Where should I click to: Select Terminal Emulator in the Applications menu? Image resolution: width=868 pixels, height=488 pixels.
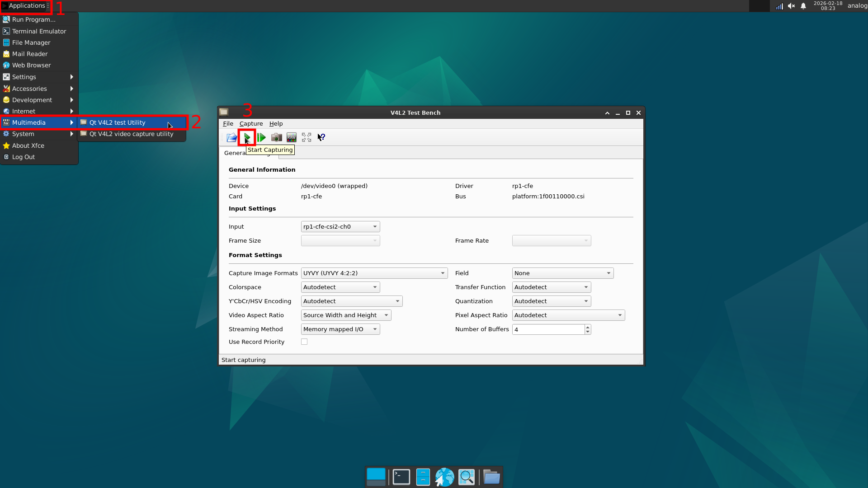tap(38, 31)
